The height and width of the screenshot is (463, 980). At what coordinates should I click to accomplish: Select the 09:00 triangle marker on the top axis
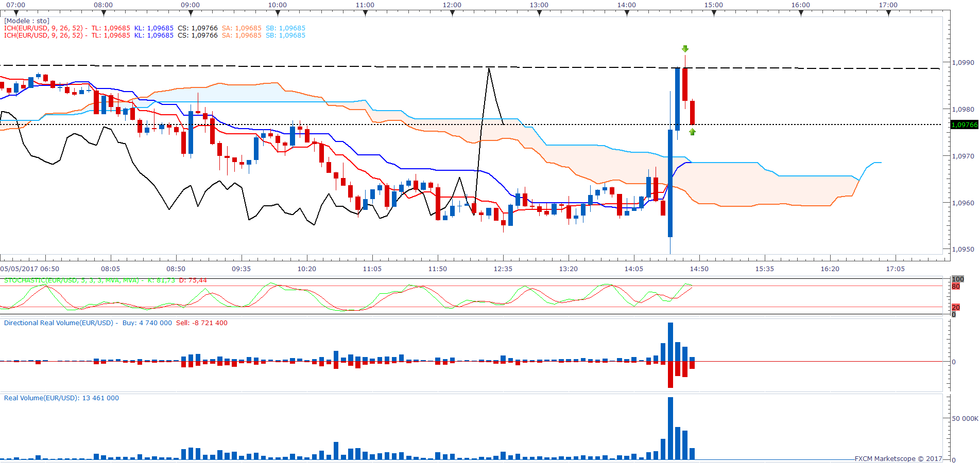point(191,13)
